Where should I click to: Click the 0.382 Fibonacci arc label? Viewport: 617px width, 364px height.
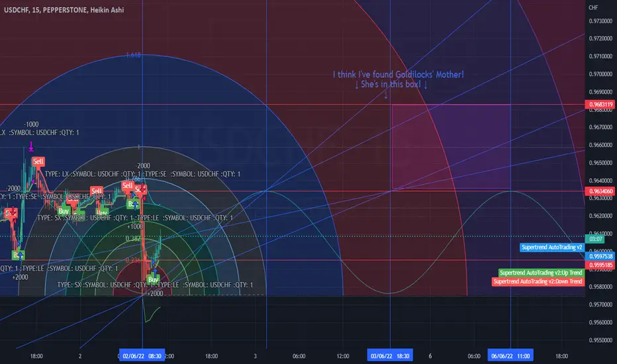(x=133, y=239)
